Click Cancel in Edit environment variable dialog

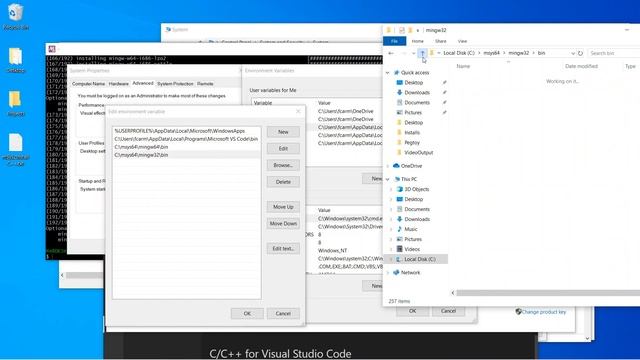(283, 313)
